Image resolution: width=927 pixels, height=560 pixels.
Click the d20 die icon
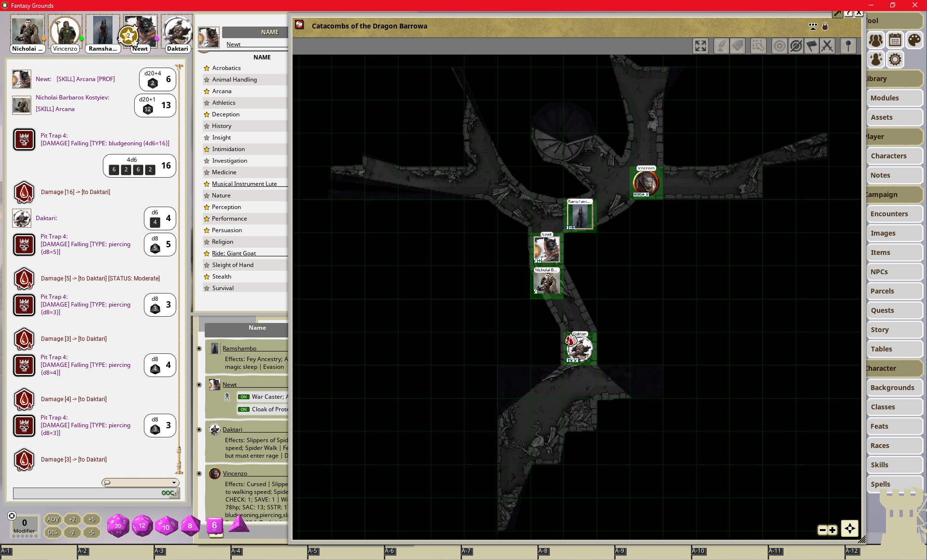(118, 525)
